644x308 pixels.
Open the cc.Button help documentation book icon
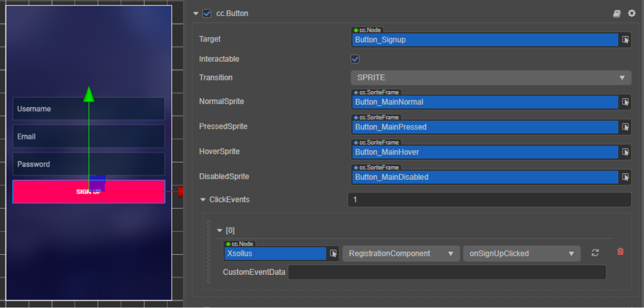click(x=617, y=13)
